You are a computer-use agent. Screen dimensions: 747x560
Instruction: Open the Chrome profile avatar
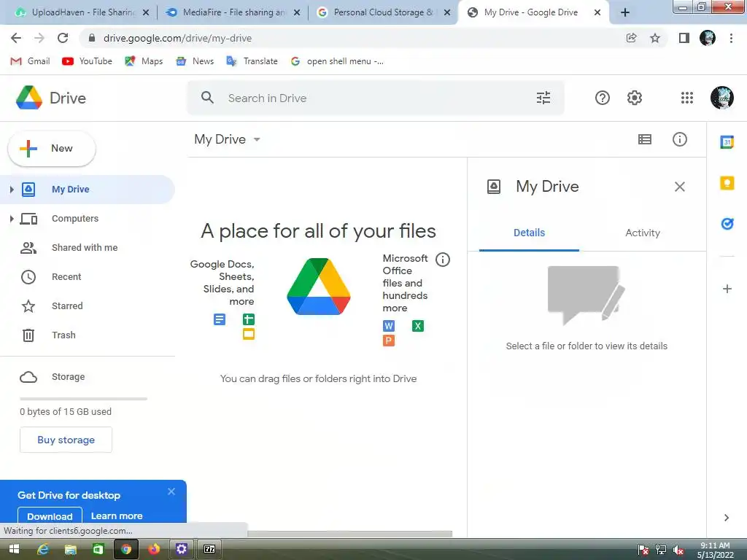coord(708,38)
